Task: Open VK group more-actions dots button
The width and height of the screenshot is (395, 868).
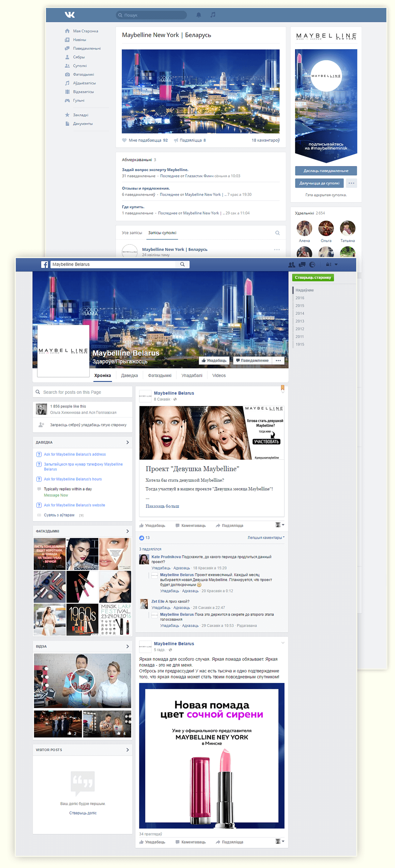Action: point(351,183)
